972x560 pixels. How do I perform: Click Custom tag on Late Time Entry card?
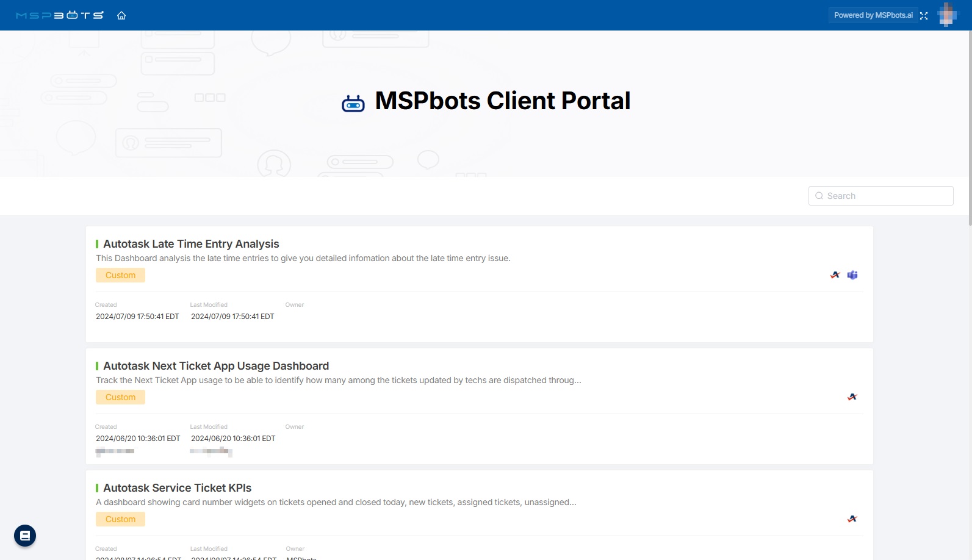point(120,275)
